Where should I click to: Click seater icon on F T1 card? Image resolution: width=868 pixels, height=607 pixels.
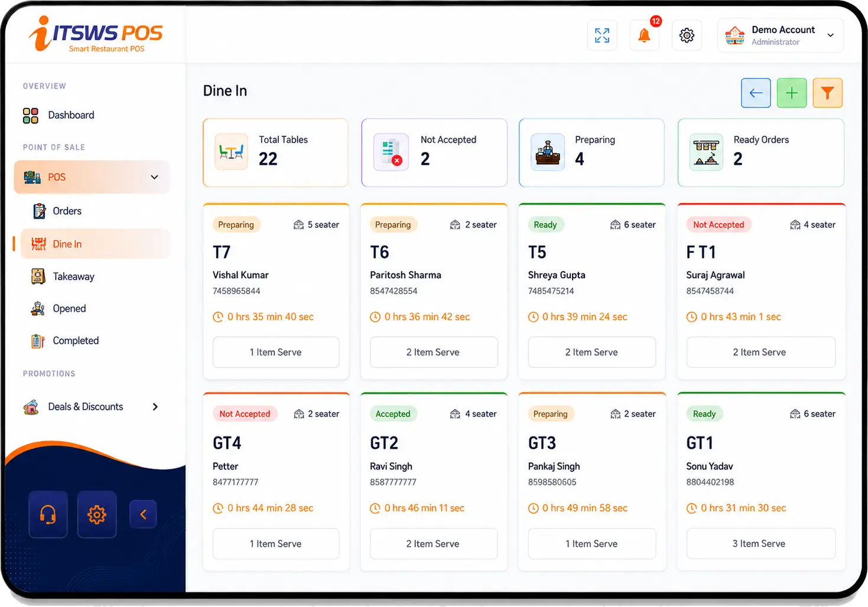(795, 225)
